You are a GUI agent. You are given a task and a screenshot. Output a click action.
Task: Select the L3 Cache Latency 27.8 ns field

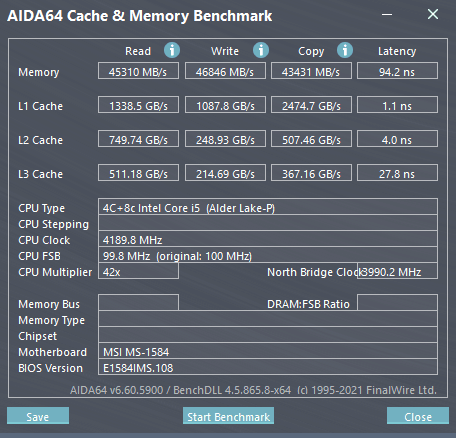pyautogui.click(x=397, y=173)
